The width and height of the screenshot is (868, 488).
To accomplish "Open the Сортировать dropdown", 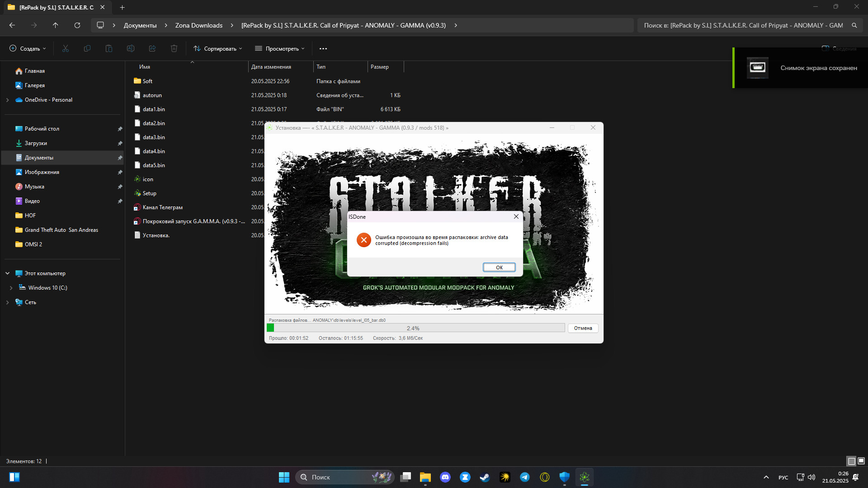I will (x=218, y=48).
